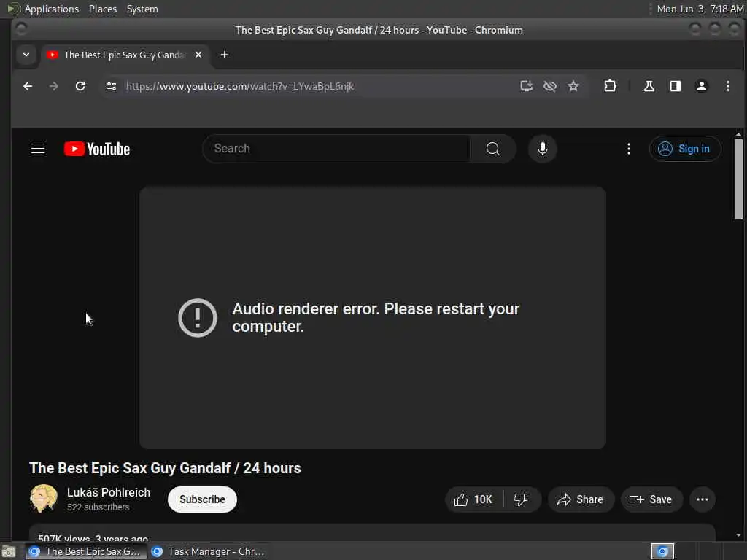Open the Extensions puzzle icon
The width and height of the screenshot is (747, 560).
coord(610,86)
